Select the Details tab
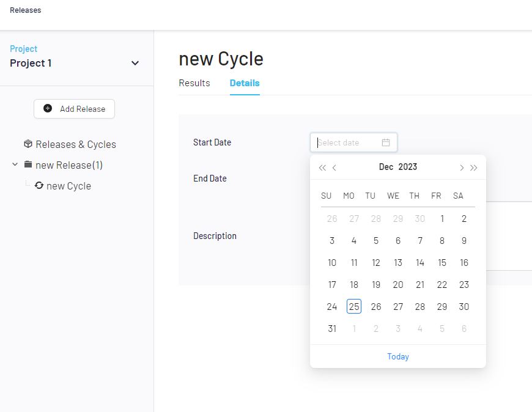Viewport: 532px width, 412px height. 245,83
